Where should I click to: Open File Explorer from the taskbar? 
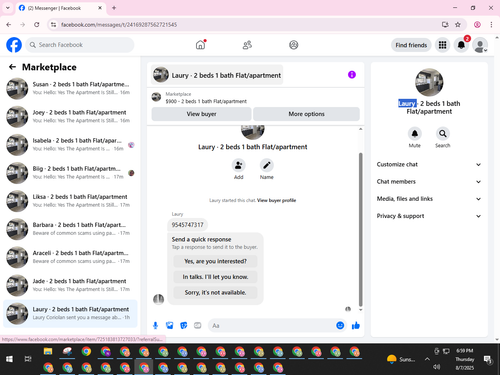[x=48, y=351]
